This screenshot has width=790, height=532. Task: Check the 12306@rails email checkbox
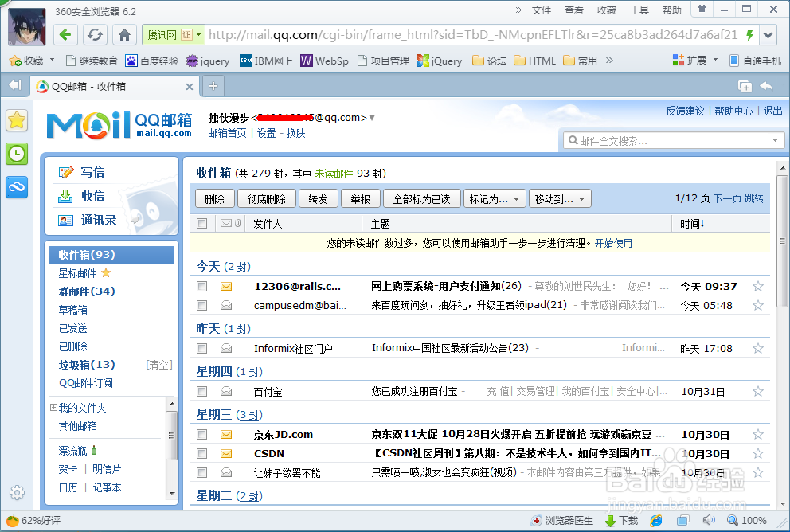[x=201, y=286]
